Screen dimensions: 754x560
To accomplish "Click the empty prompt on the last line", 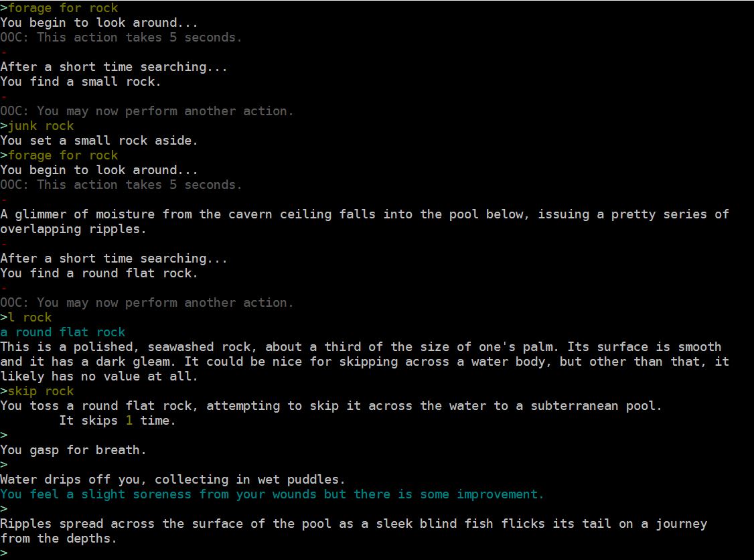I will coord(4,553).
